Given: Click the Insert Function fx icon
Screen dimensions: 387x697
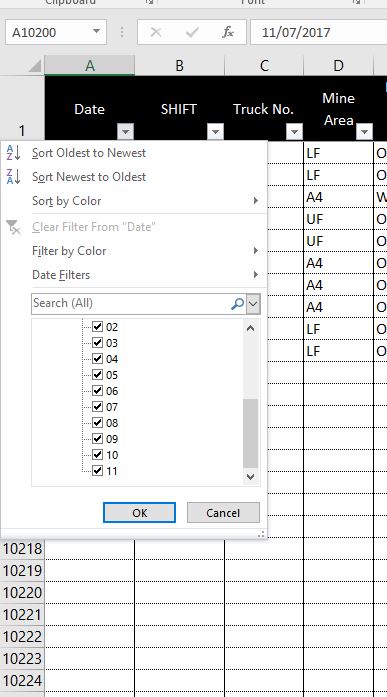Looking at the screenshot, I should (x=228, y=32).
